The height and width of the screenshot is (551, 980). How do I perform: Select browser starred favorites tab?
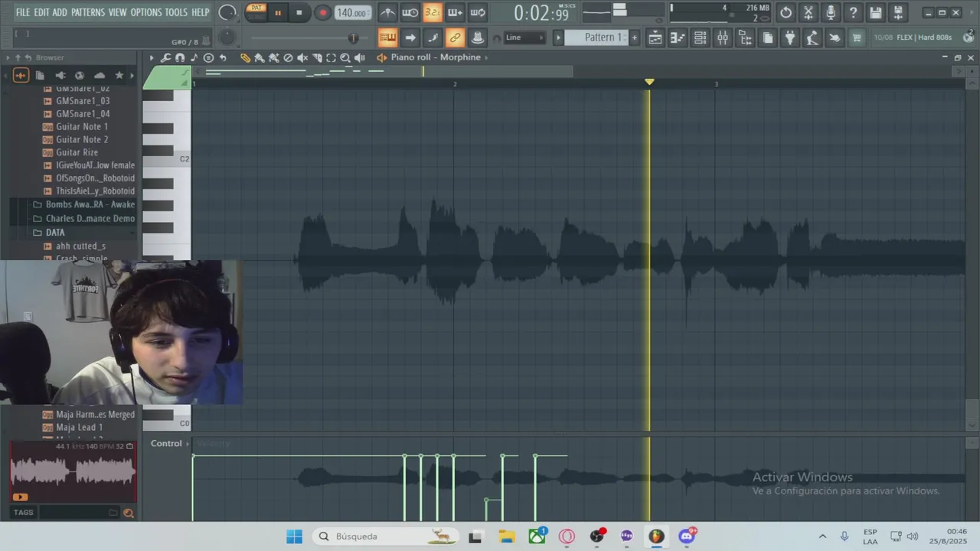119,75
